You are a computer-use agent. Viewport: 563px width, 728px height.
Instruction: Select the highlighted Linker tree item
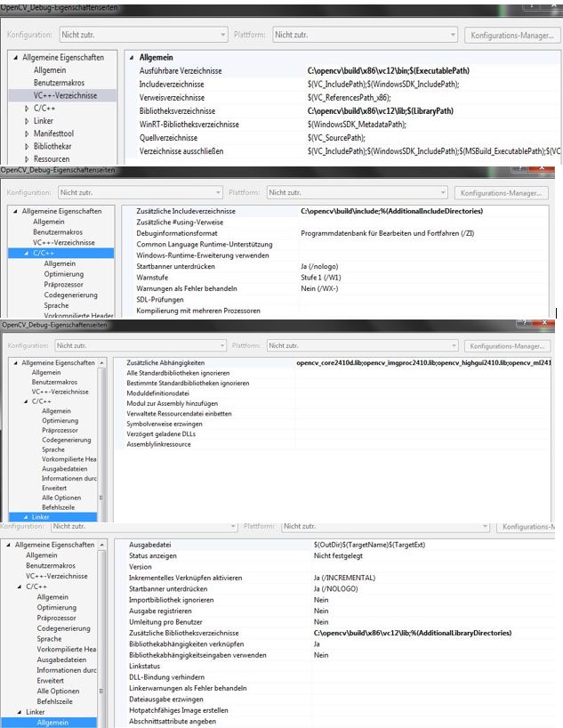(x=40, y=517)
